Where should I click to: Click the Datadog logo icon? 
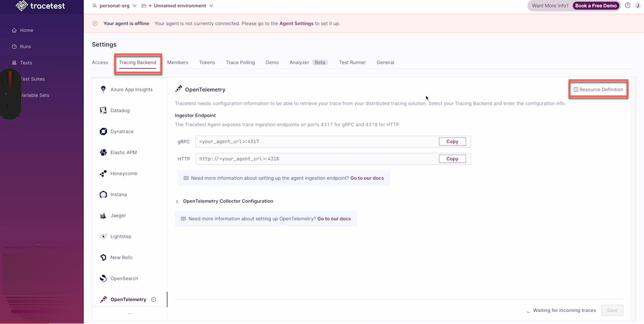point(103,111)
